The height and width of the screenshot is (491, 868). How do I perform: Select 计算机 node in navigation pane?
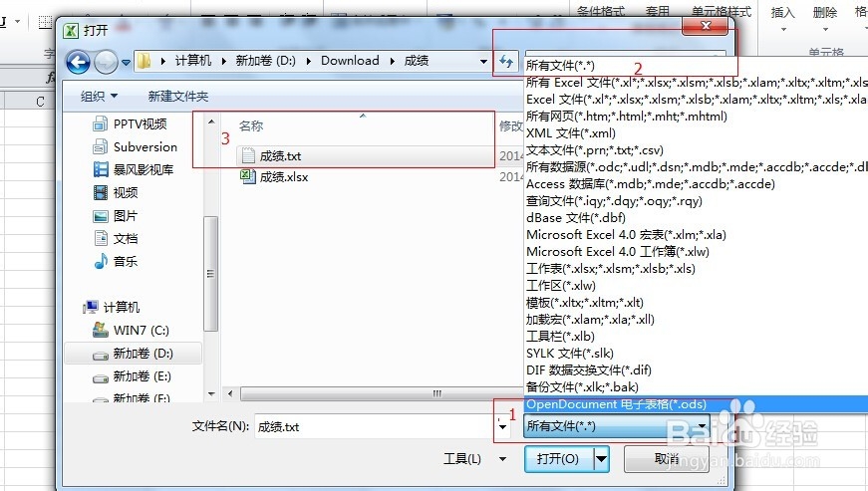pyautogui.click(x=112, y=307)
